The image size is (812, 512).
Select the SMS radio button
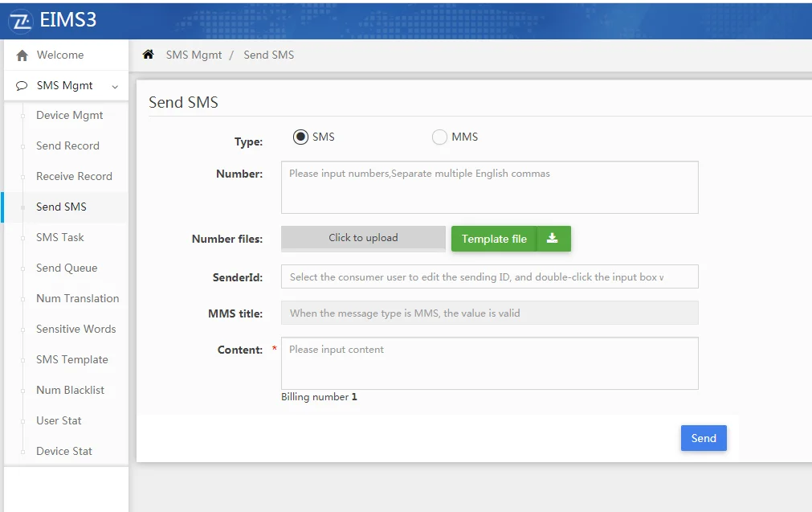click(301, 137)
